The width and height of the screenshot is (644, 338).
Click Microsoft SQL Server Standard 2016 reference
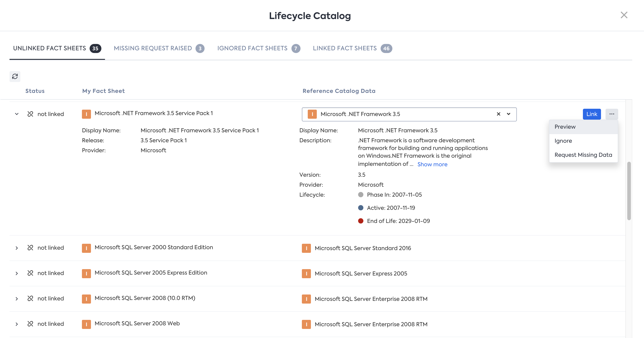363,248
